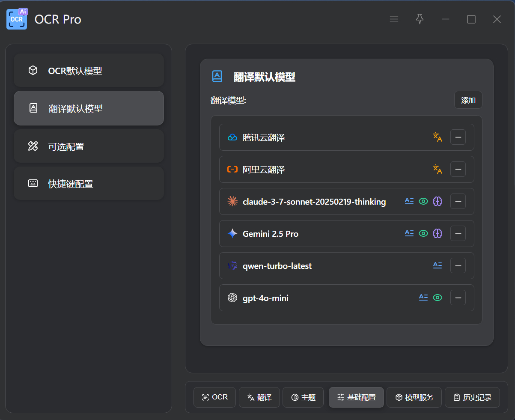Click the 阿里云翻译 orange logo

(x=232, y=170)
